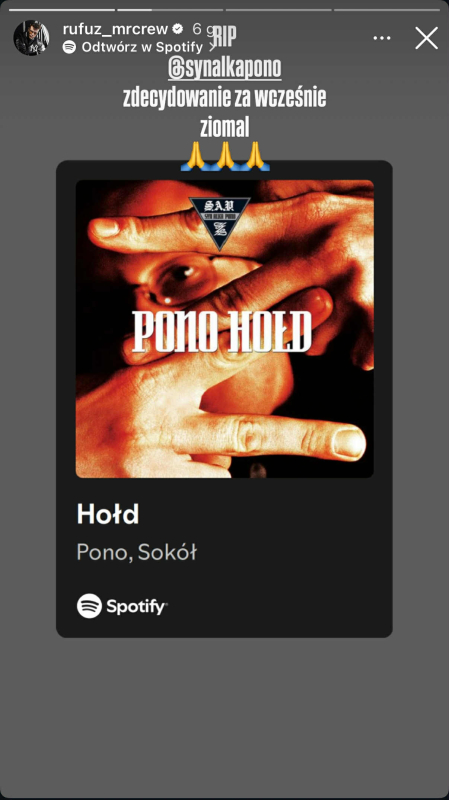Jump to fourth story progress segment
This screenshot has width=449, height=800.
tap(387, 10)
